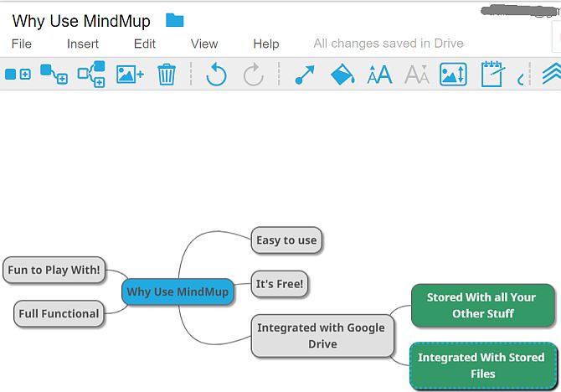Open the Insert menu

point(83,44)
